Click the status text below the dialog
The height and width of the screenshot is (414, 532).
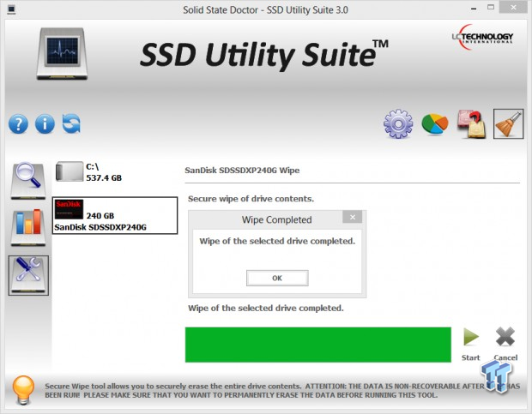coord(266,308)
